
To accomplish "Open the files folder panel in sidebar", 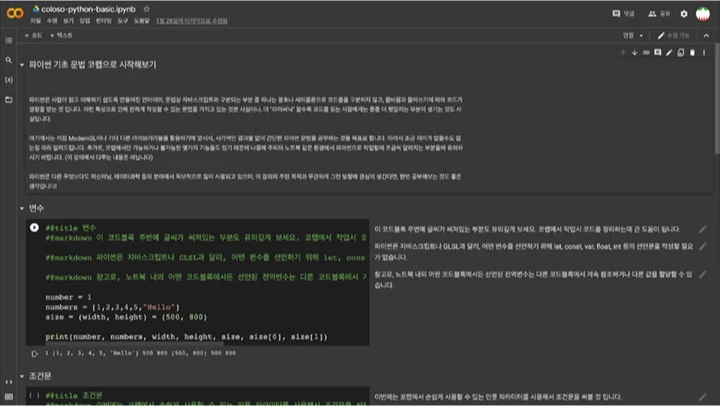I will click(9, 100).
